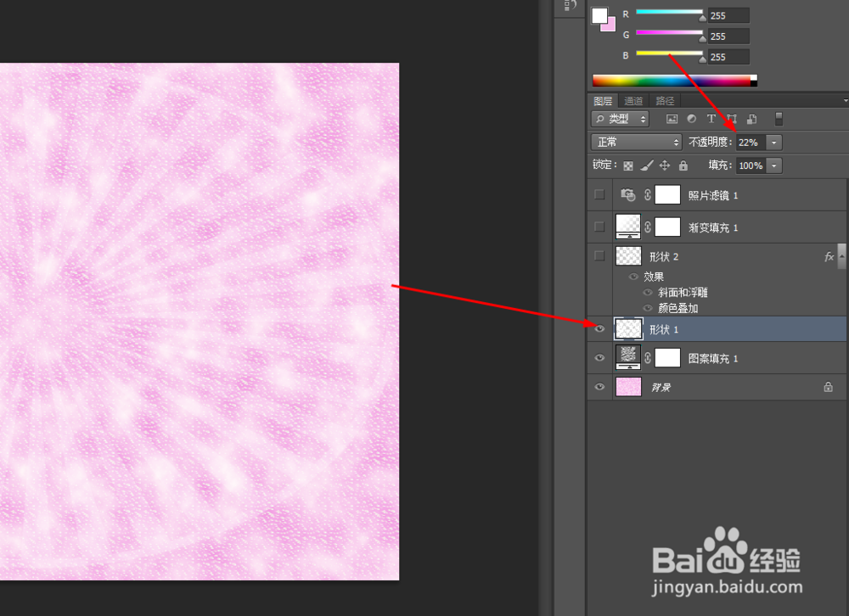The width and height of the screenshot is (849, 616).
Task: Filter layers by shape layer icon
Action: [x=732, y=119]
